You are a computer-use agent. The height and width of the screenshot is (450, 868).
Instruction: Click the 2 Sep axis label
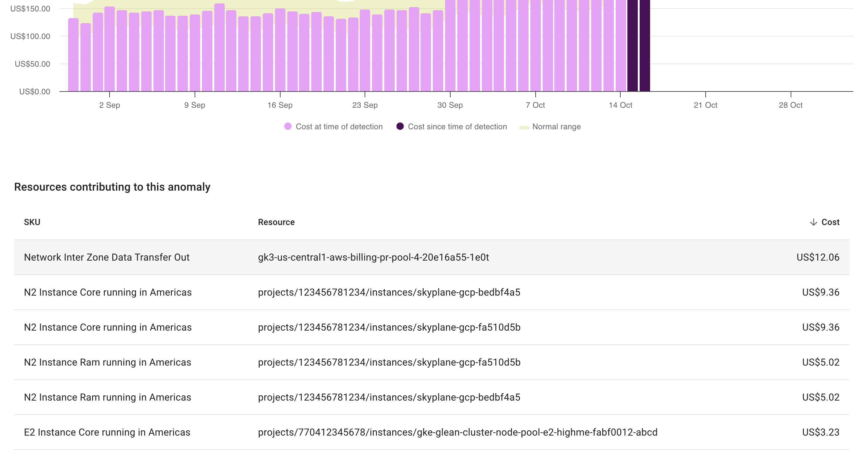point(110,105)
